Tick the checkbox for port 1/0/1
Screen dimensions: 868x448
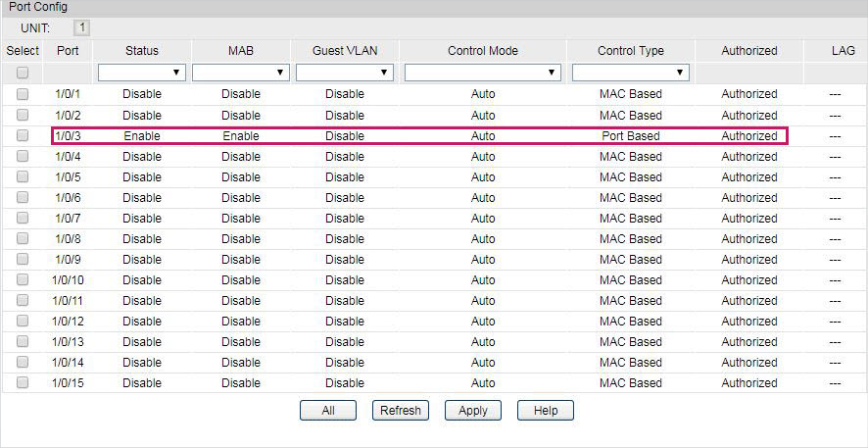click(23, 94)
